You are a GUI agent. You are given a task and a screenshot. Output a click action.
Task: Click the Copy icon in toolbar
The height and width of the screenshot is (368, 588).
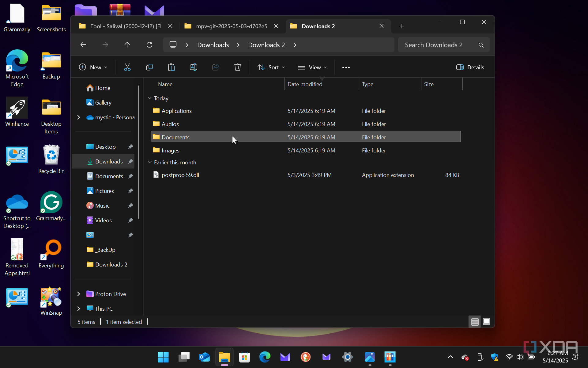pyautogui.click(x=149, y=67)
